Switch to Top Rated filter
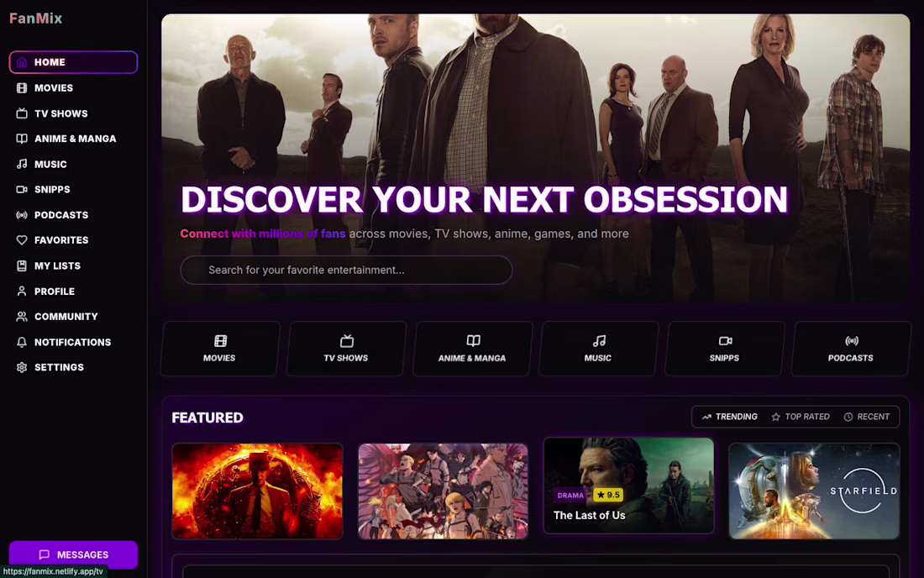 point(801,417)
